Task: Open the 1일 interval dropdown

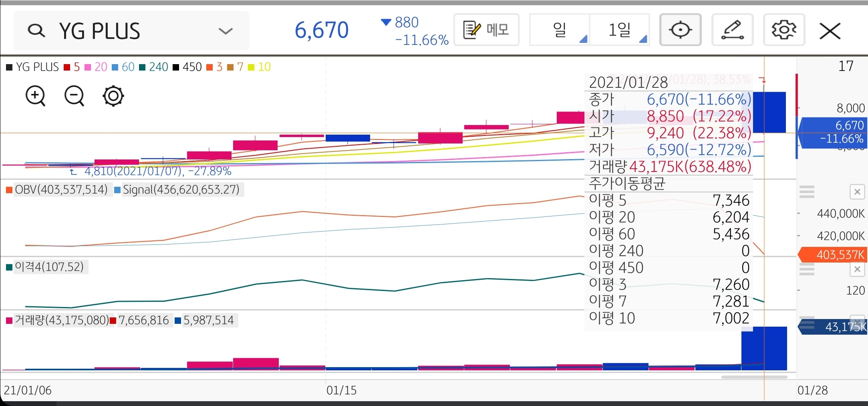Action: (619, 30)
